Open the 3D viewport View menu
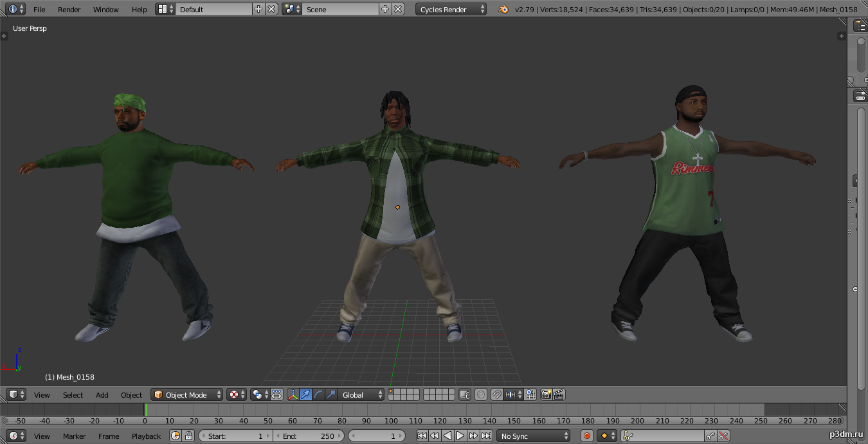 42,395
